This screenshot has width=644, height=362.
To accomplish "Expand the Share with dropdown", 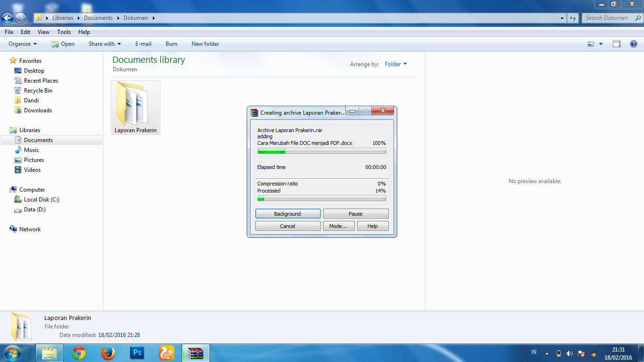I will 105,44.
